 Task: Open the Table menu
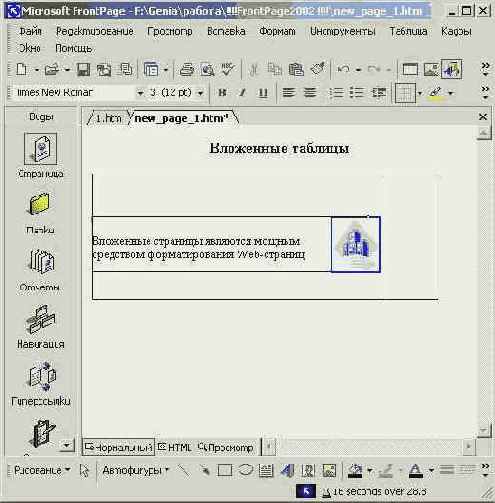click(x=408, y=31)
